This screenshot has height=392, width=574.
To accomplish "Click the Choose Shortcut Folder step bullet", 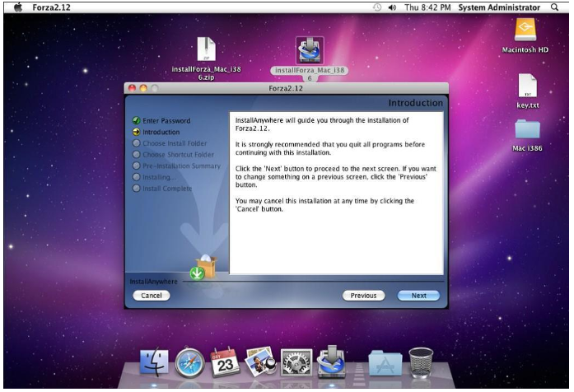I will pyautogui.click(x=136, y=155).
